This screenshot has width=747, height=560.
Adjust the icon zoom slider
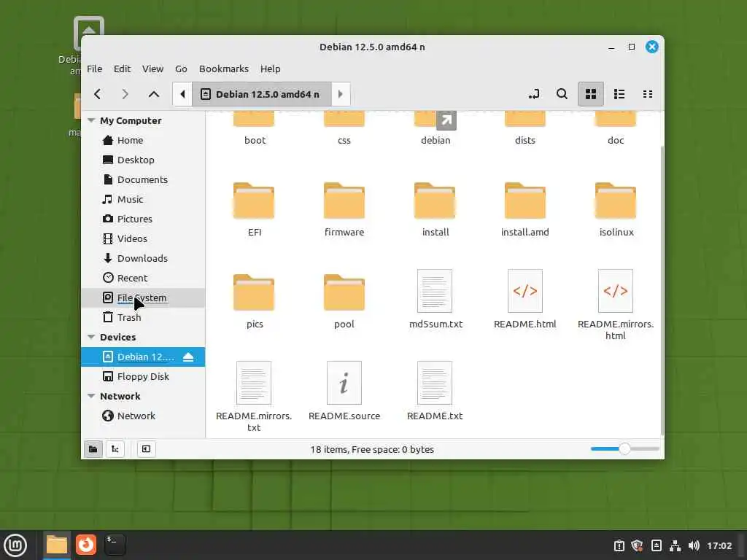(x=624, y=448)
